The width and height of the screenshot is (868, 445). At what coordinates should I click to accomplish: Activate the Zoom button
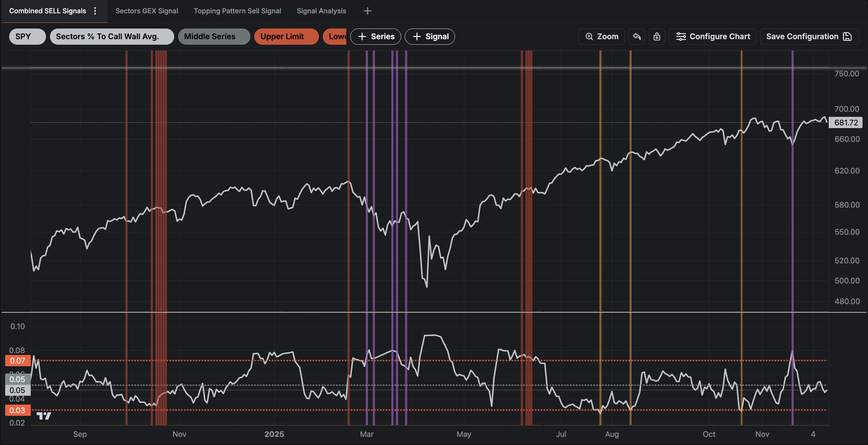602,36
